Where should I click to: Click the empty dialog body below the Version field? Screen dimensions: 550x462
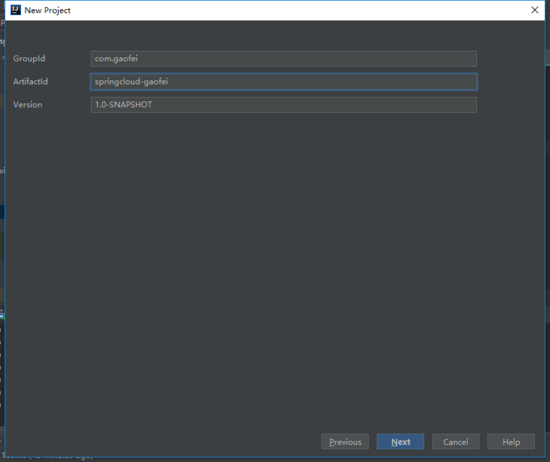[274, 267]
